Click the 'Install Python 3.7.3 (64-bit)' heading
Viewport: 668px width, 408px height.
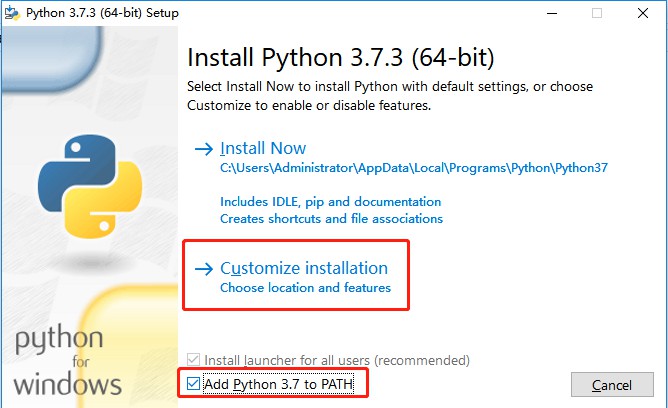341,57
